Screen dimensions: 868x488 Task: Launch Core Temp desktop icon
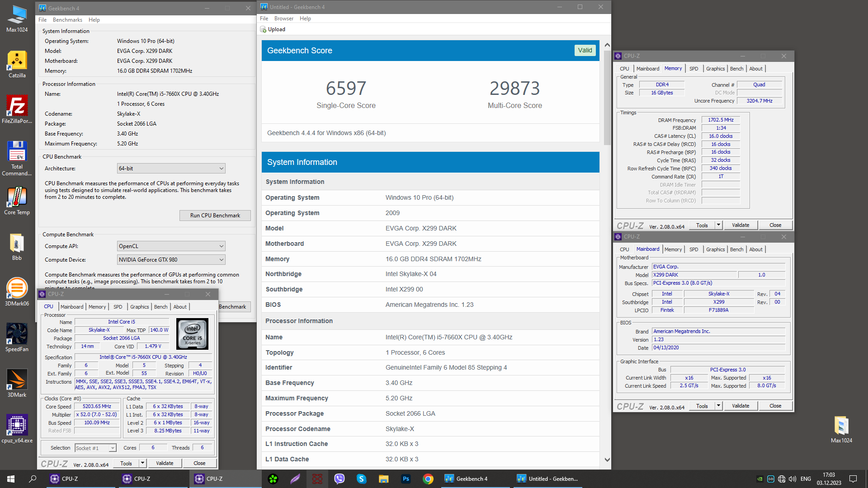click(17, 201)
